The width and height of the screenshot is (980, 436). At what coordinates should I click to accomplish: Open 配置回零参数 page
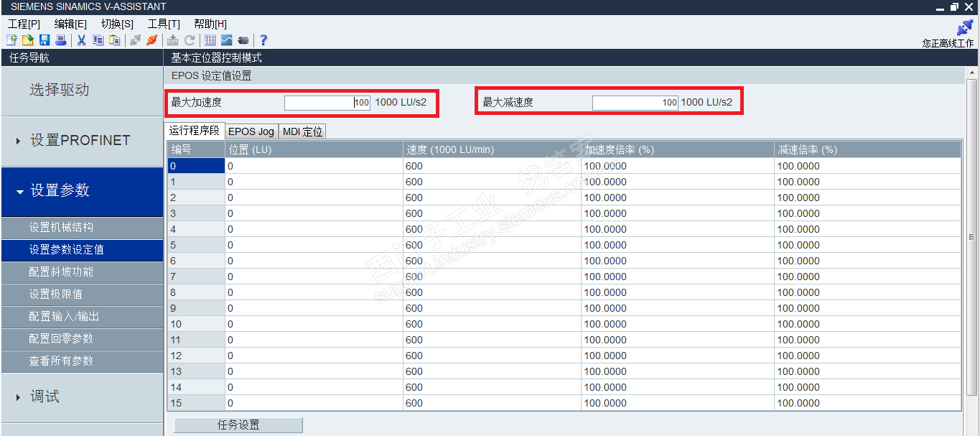coord(82,339)
